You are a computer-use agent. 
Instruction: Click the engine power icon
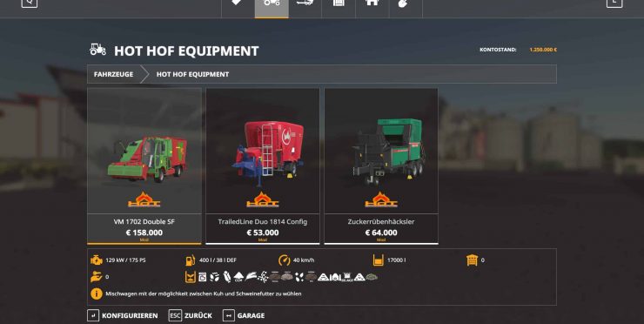coord(97,260)
